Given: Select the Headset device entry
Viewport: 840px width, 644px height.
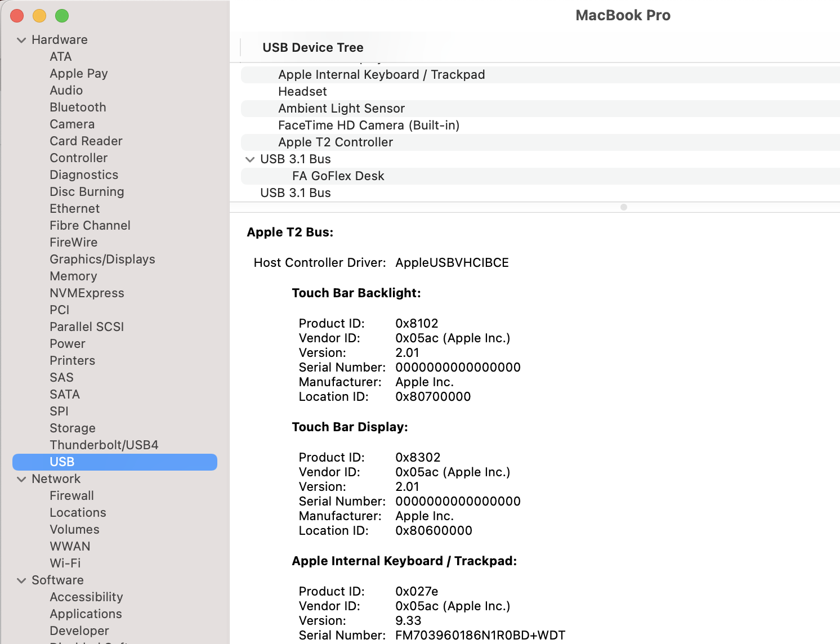Looking at the screenshot, I should point(303,91).
